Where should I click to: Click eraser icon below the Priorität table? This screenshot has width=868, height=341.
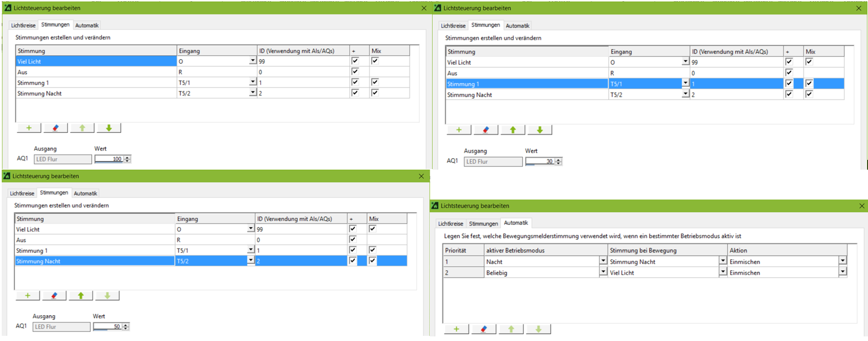(483, 329)
